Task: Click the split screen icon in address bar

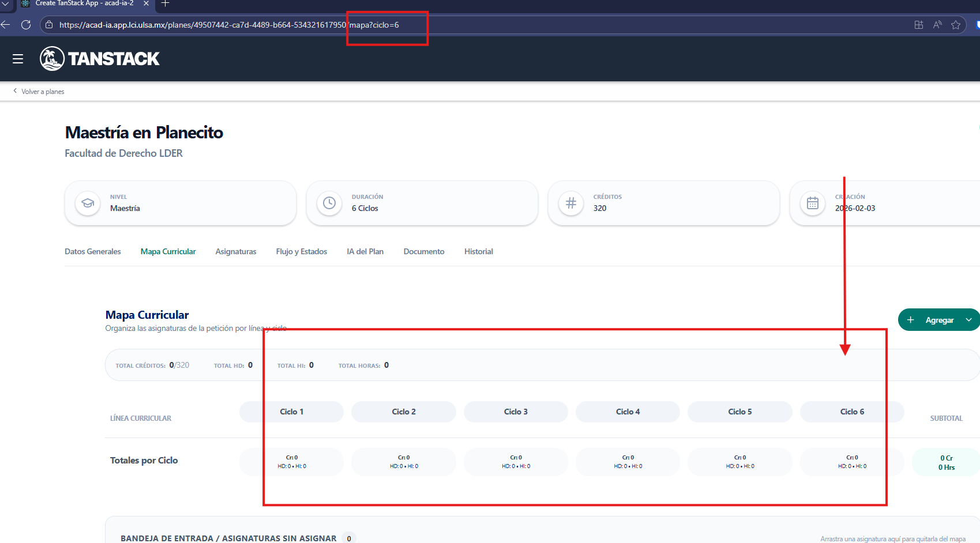Action: pos(919,25)
